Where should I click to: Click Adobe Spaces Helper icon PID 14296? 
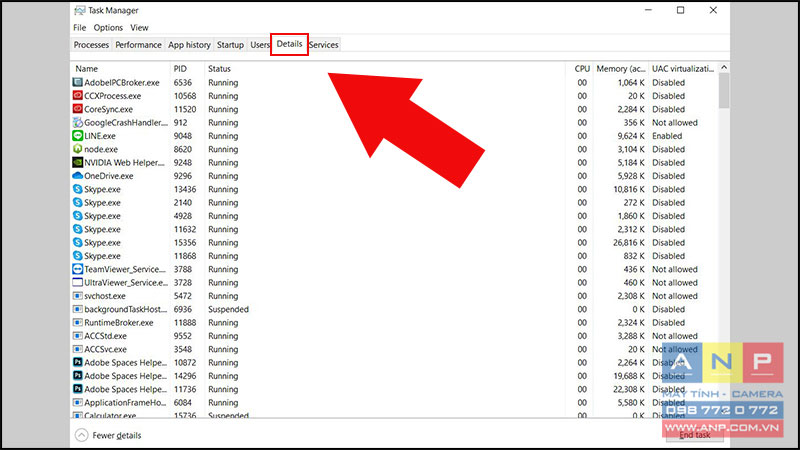(78, 376)
